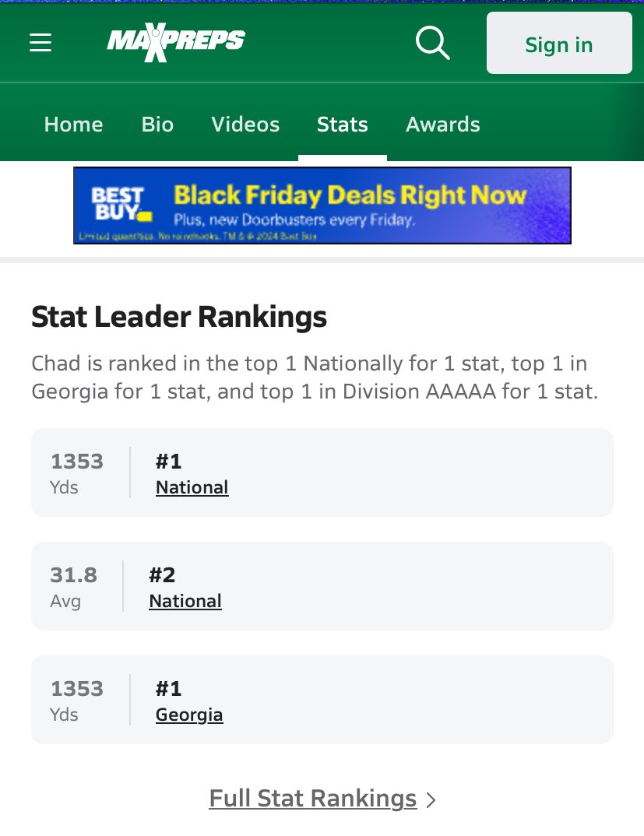This screenshot has height=836, width=644.
Task: Click the Best Buy logo in the ad
Action: click(x=121, y=204)
